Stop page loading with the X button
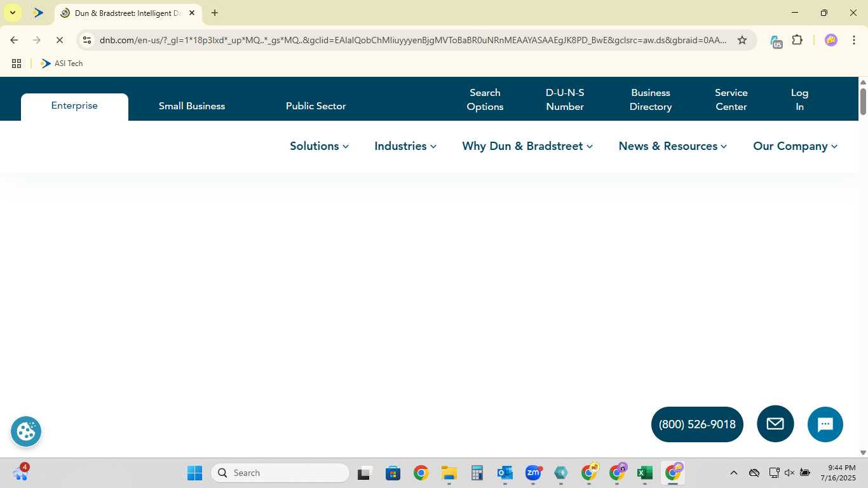The image size is (868, 488). point(59,40)
